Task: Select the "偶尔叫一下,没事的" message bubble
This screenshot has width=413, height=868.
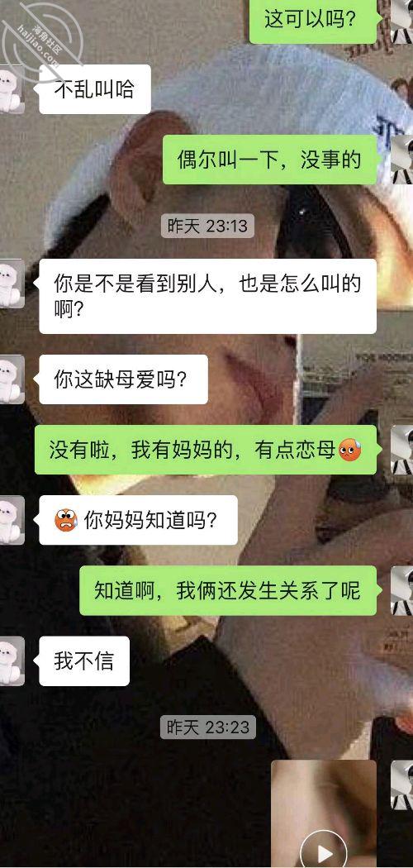Action: [x=269, y=160]
